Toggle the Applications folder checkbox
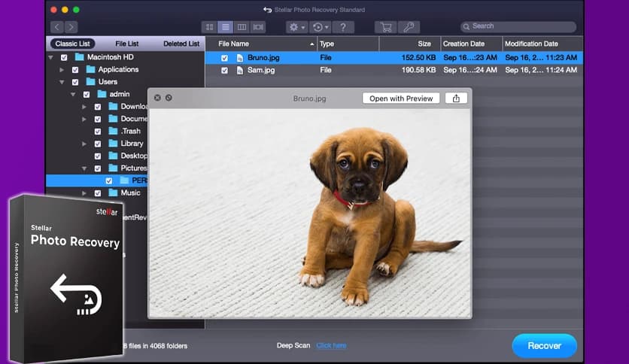The image size is (629, 364). 75,70
